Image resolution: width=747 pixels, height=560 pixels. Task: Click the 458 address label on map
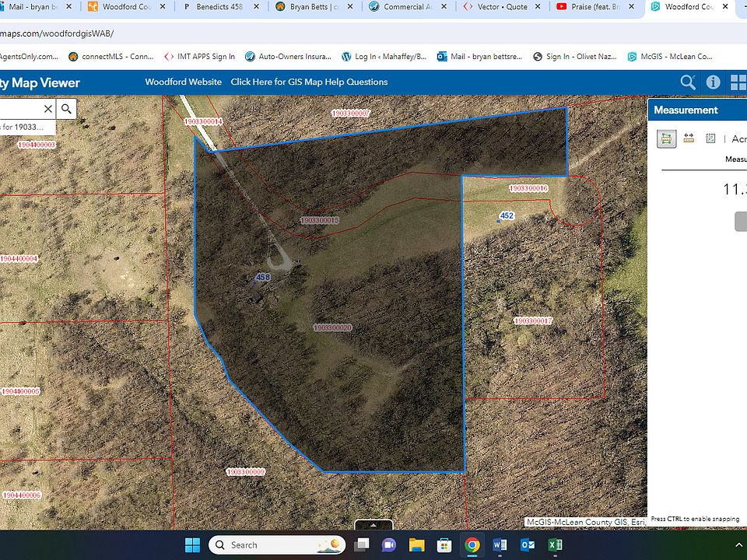262,277
